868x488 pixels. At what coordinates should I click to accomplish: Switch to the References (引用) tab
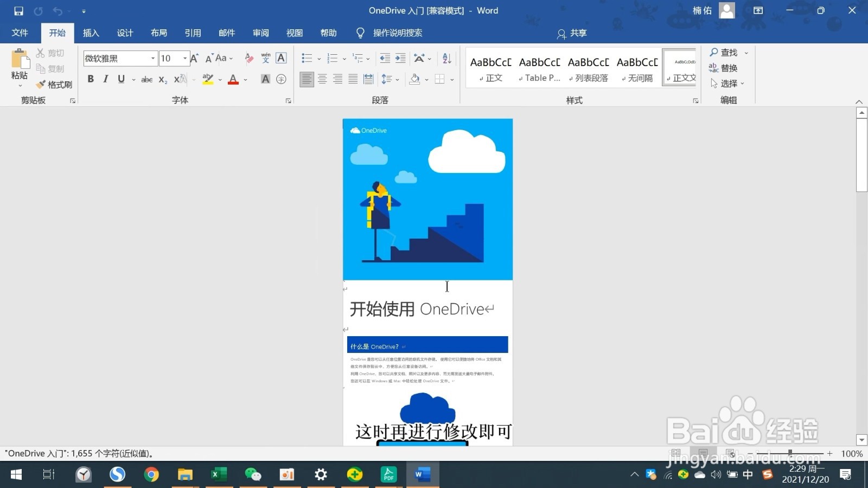tap(193, 33)
